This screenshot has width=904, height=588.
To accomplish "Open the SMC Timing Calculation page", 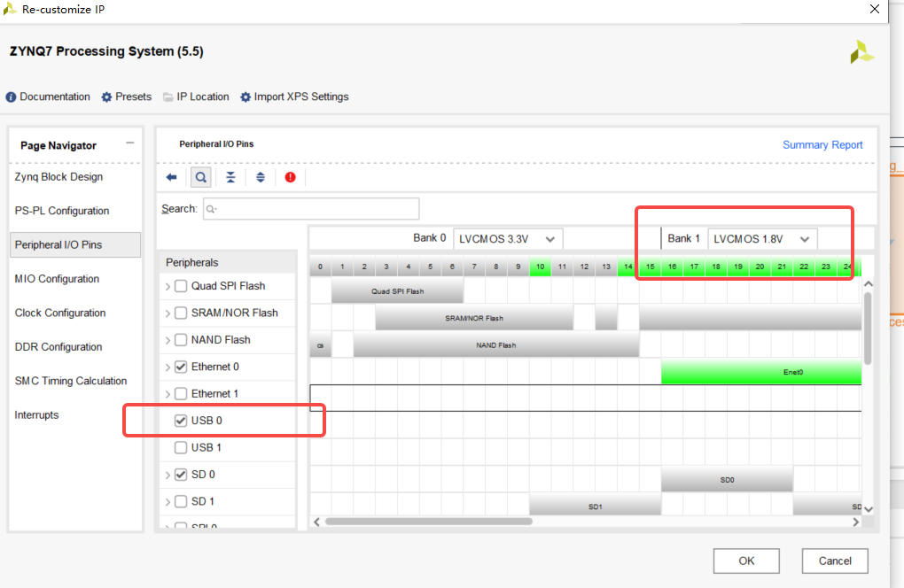I will pyautogui.click(x=71, y=382).
